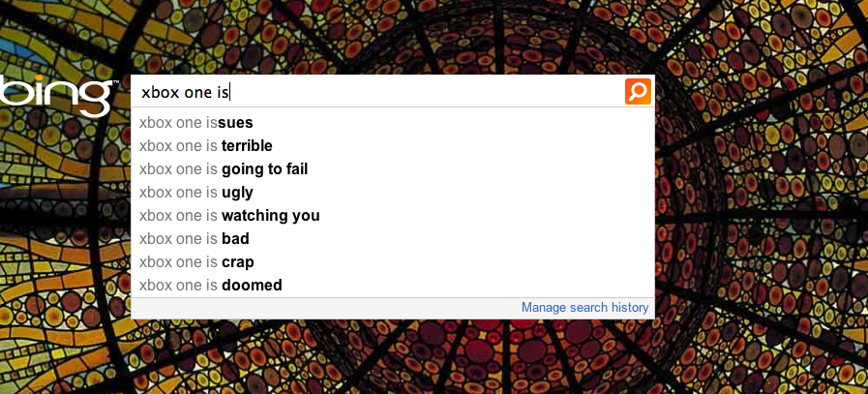Click the bold word 'doomed' in the last suggestion
This screenshot has width=868, height=394.
pos(252,286)
